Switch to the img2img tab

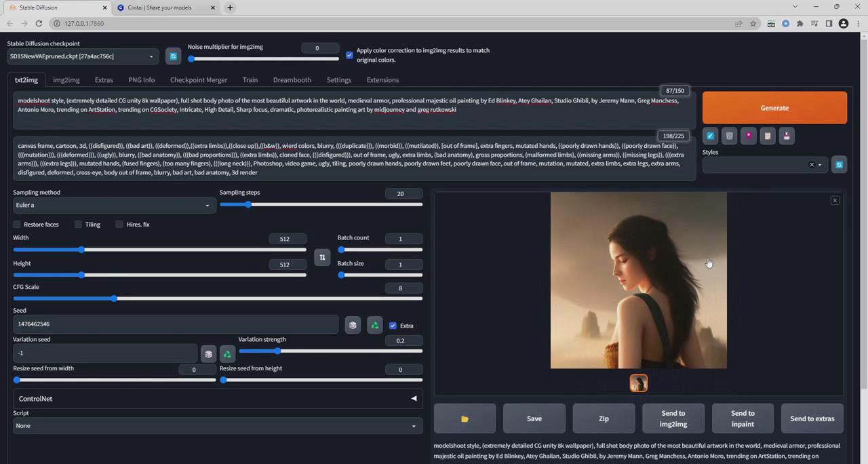coord(66,80)
